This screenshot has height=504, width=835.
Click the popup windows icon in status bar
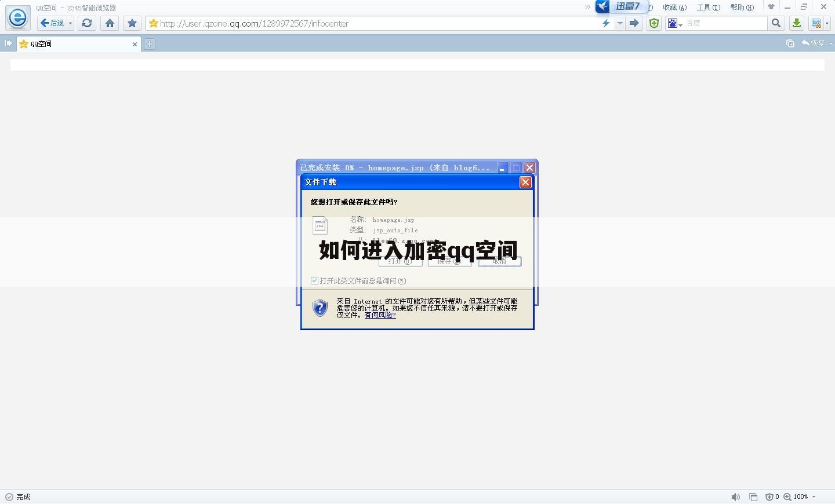coord(753,497)
